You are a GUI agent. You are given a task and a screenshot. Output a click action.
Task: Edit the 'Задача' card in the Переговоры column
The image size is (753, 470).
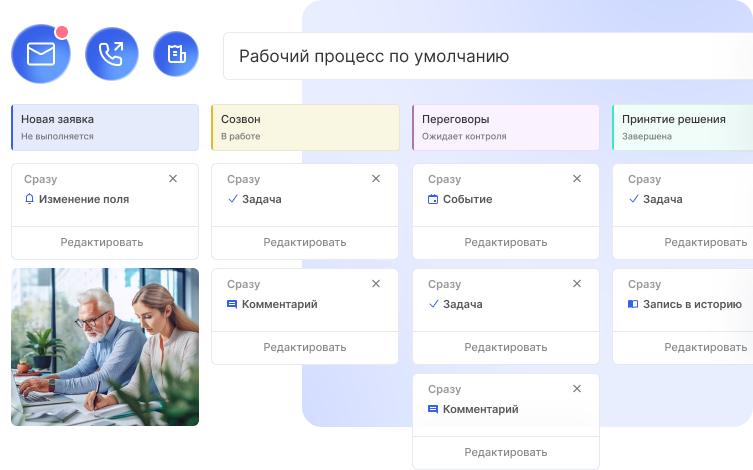click(x=506, y=347)
